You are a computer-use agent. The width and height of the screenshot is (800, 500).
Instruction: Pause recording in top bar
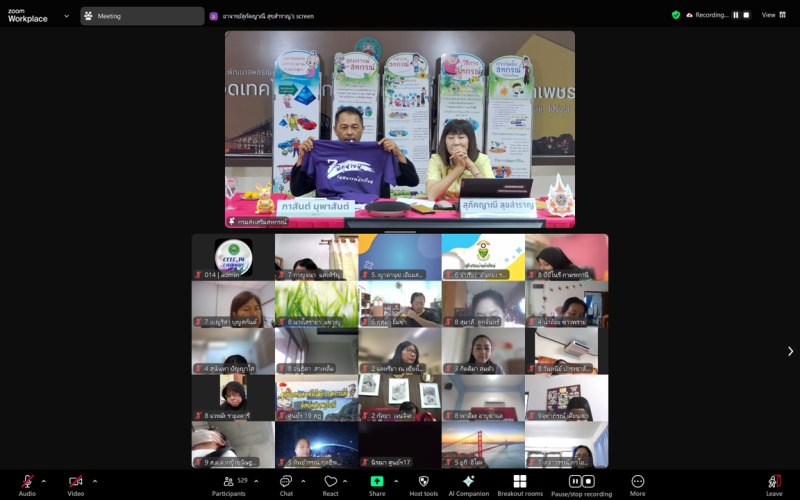(736, 15)
